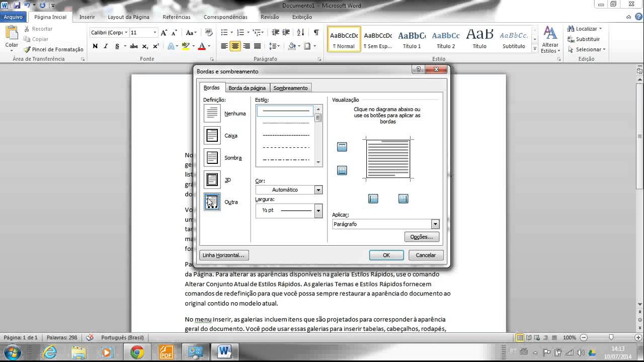644x362 pixels.
Task: Click the shrink font size icon
Action: click(175, 33)
